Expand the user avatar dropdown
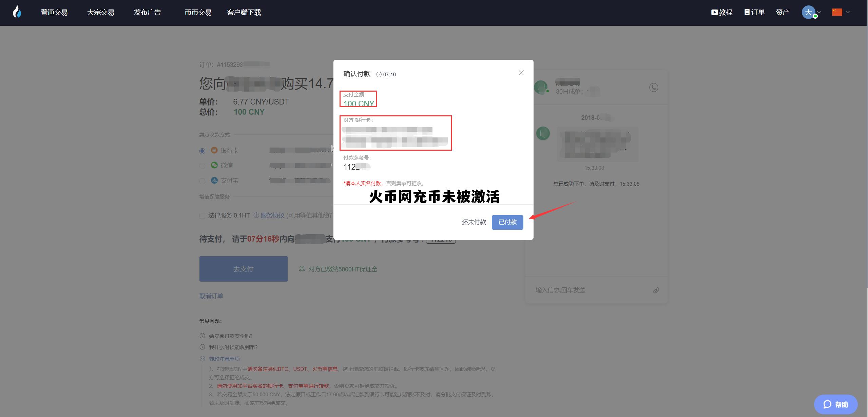This screenshot has height=417, width=868. tap(811, 12)
